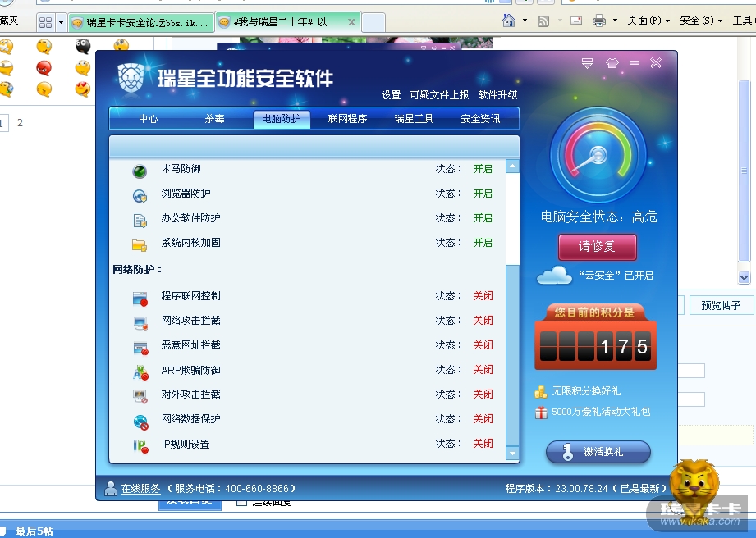Image resolution: width=756 pixels, height=538 pixels.
Task: Click the ARP欺骗防御 icon
Action: click(140, 372)
